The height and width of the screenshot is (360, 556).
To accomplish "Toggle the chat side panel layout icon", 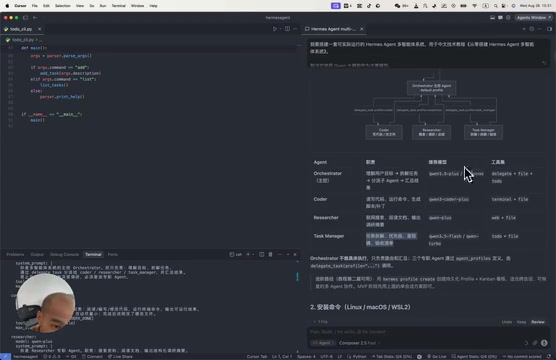I will point(549,29).
